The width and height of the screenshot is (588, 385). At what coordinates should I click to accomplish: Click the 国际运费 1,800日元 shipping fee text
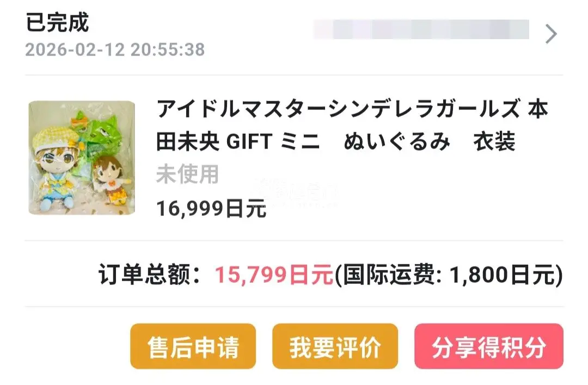[449, 275]
